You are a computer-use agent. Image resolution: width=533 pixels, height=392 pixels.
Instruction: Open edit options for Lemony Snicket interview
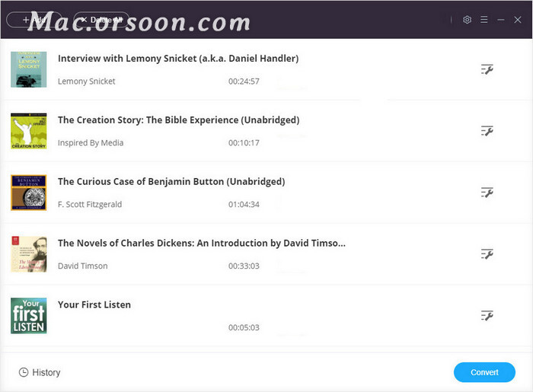(487, 69)
